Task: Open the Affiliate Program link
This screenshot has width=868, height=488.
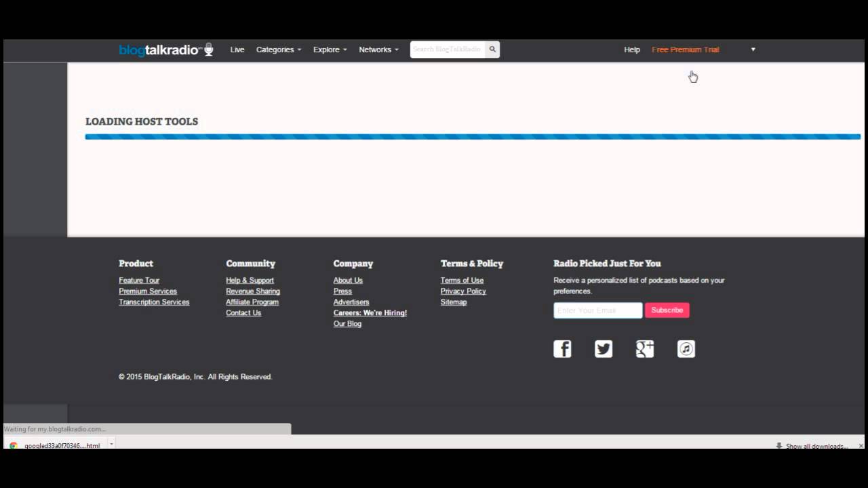Action: pyautogui.click(x=252, y=302)
